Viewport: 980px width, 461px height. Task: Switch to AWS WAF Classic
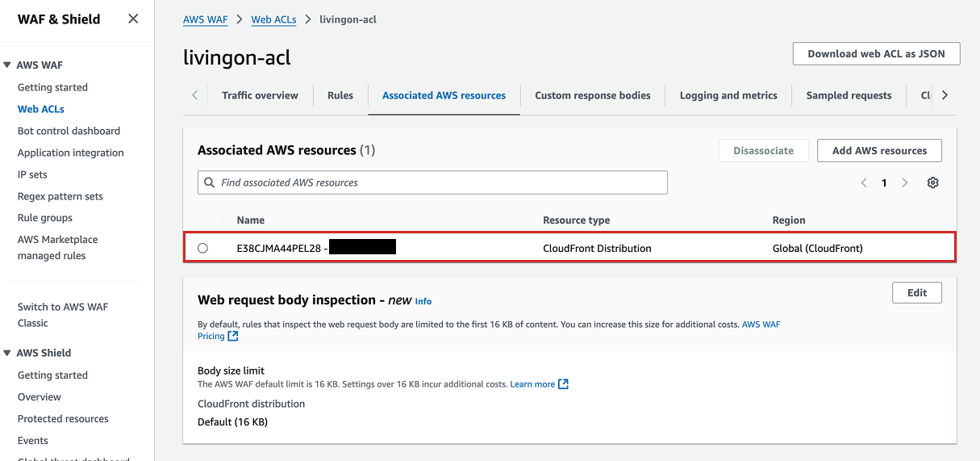tap(63, 315)
